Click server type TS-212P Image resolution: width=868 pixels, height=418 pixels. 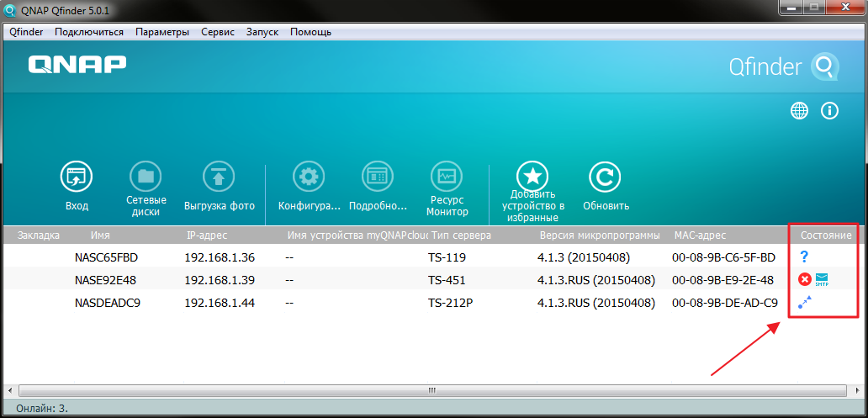(451, 304)
